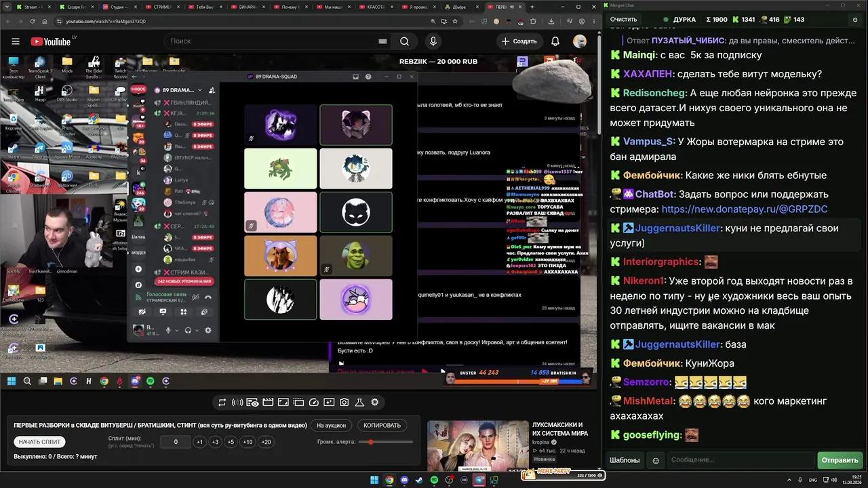Viewport: 868px width, 488px height.
Task: Mute the Discord microphone
Action: [x=168, y=331]
